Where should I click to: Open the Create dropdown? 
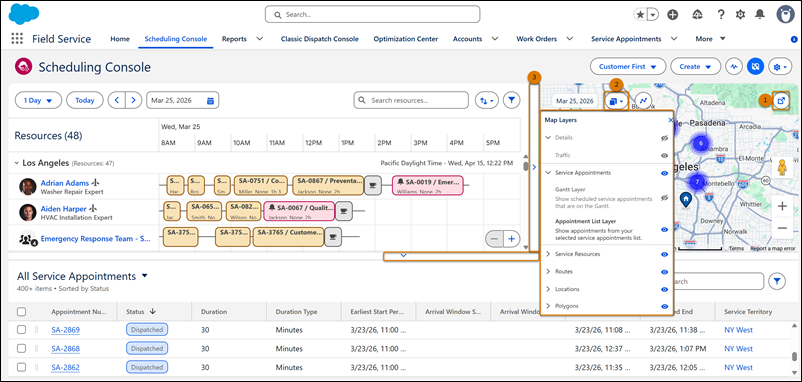696,66
